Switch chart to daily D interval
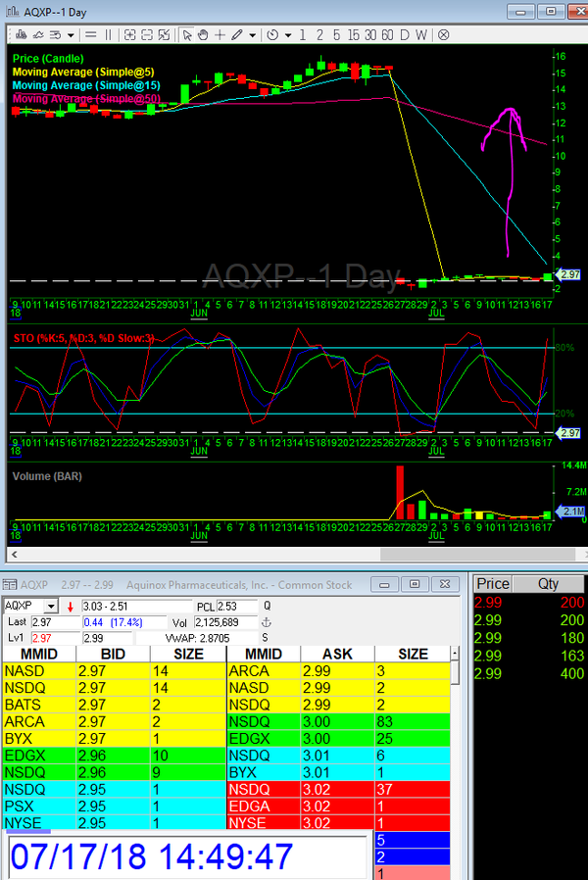 pyautogui.click(x=404, y=34)
